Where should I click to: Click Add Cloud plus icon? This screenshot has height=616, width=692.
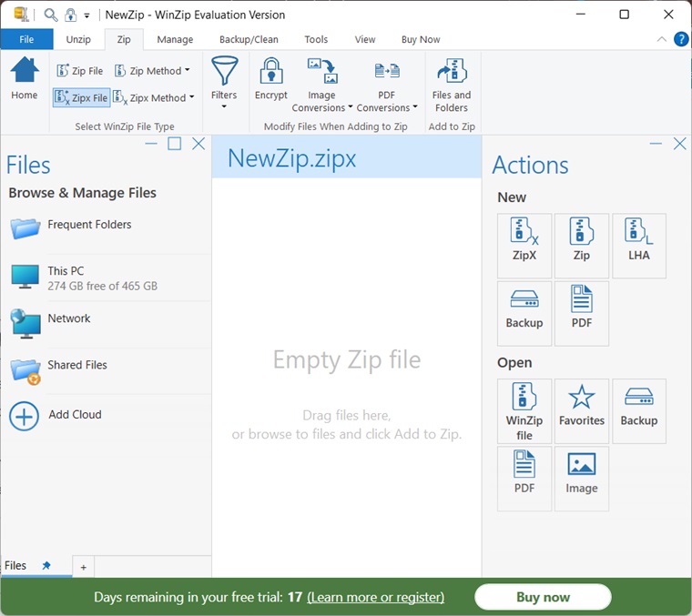[x=25, y=416]
